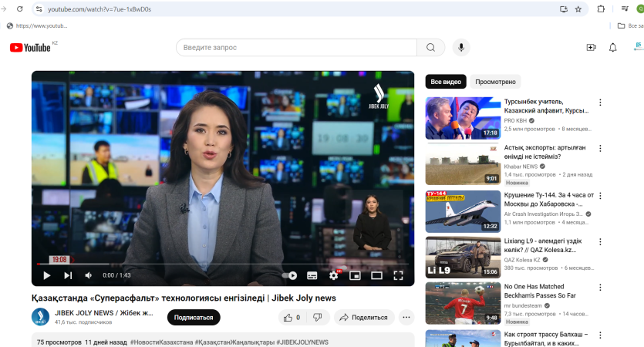Open create video menu
Viewport: 644px width, 347px height.
(591, 48)
